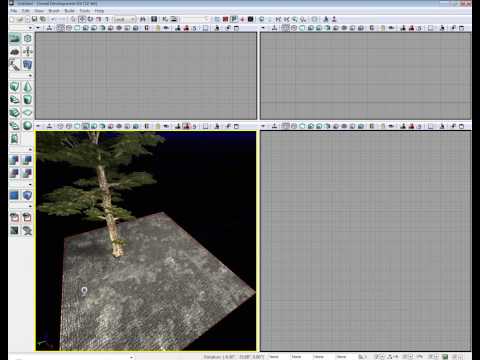Choose the Volumetric builder brush
Screen dimensions: 480x360
[x=14, y=139]
